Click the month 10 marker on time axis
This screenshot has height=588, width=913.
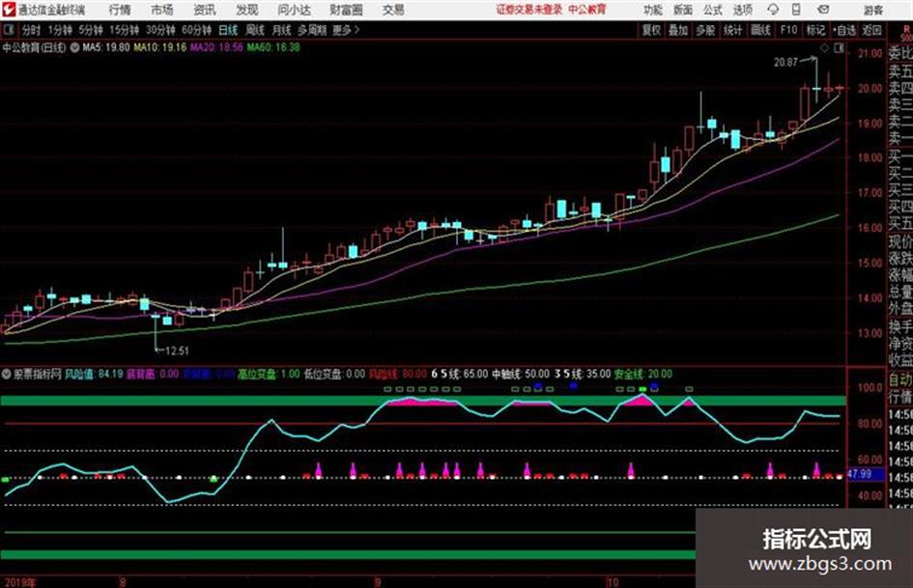click(612, 582)
